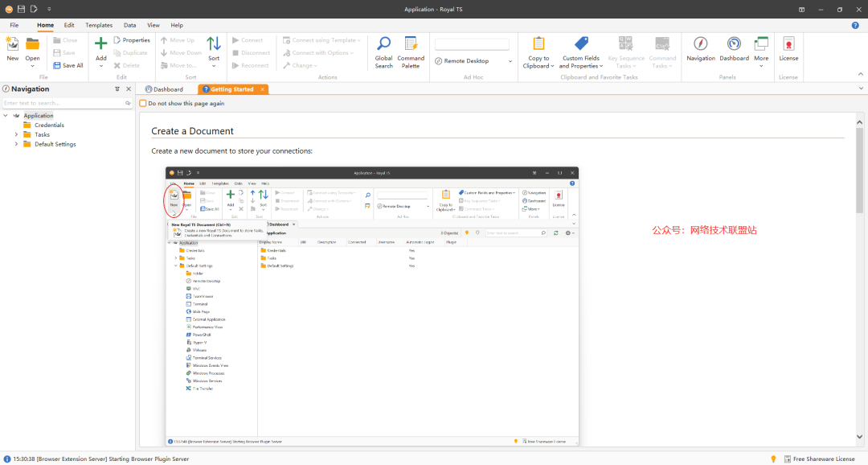
Task: Click the More panels icon
Action: (x=761, y=43)
